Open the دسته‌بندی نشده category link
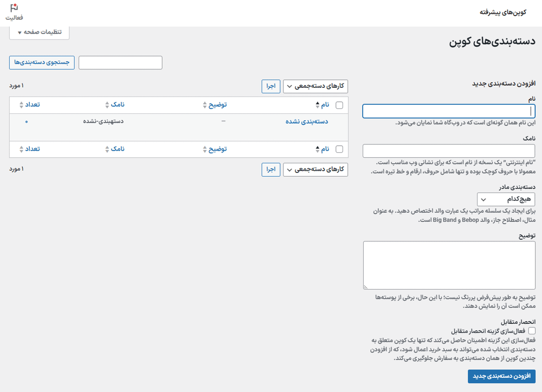This screenshot has height=392, width=542. [307, 121]
